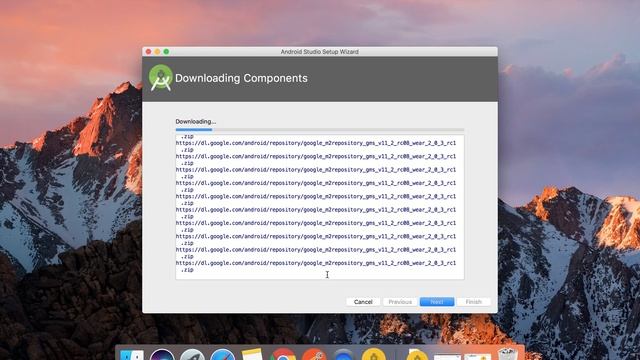Minimize the Setup Wizard with yellow button
Image resolution: width=640 pixels, height=360 pixels.
(158, 51)
